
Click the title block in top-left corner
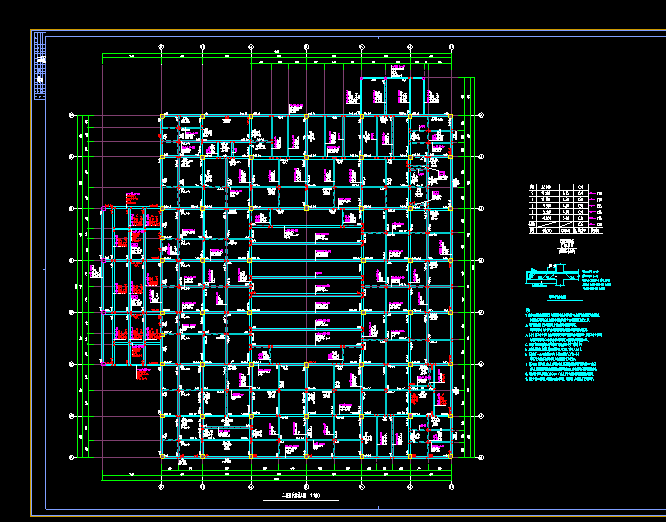[x=40, y=65]
